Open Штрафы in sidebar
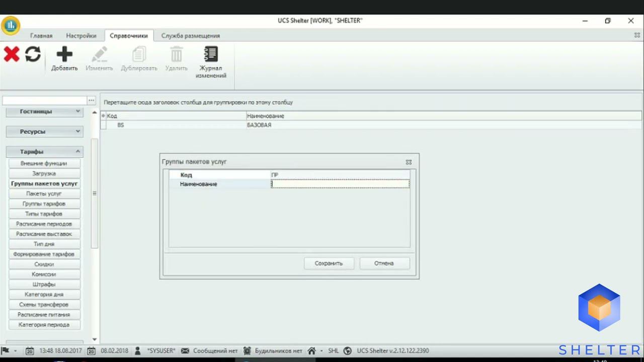 tap(44, 285)
